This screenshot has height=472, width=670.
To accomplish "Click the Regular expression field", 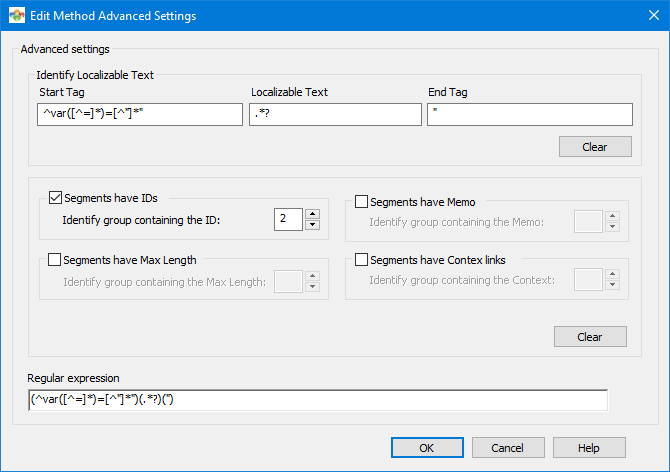I will click(318, 400).
